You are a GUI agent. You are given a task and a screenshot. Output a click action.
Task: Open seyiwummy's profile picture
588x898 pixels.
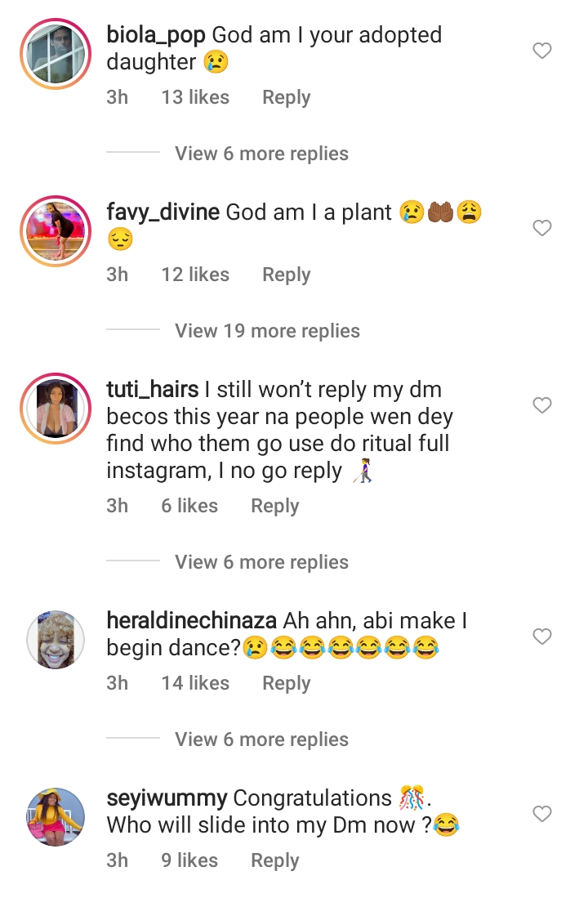pos(56,815)
